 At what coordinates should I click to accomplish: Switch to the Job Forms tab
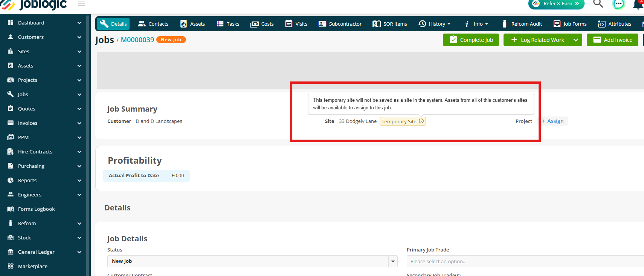[x=570, y=24]
